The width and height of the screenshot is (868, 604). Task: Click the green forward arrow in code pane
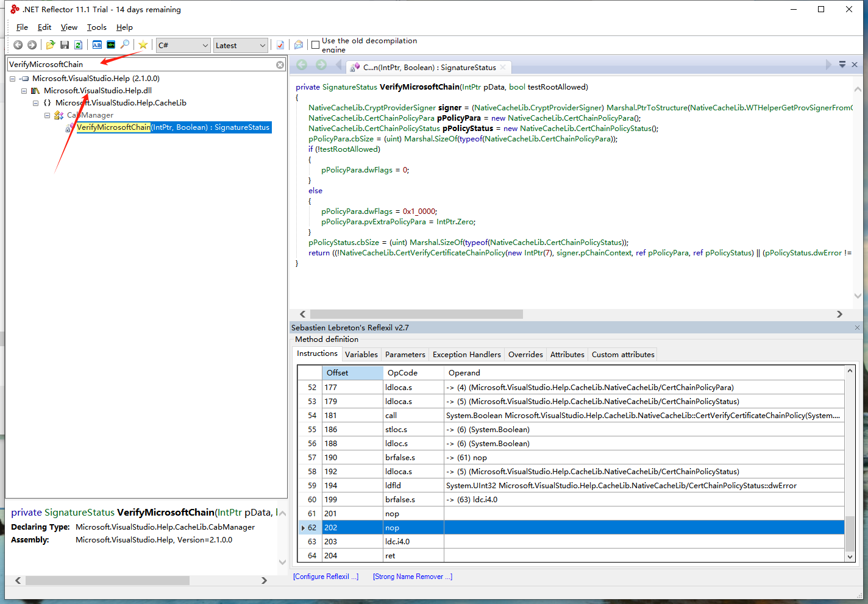point(321,65)
